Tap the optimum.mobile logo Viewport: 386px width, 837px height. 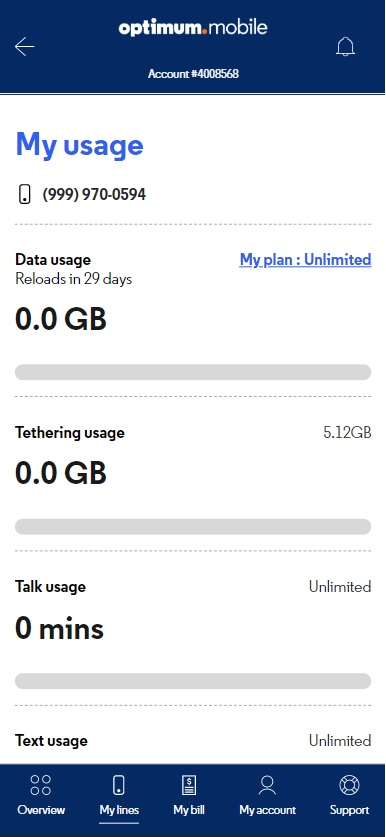click(193, 28)
